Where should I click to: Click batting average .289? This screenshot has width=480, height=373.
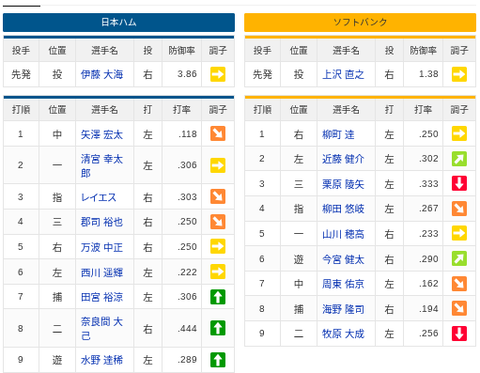click(x=187, y=360)
